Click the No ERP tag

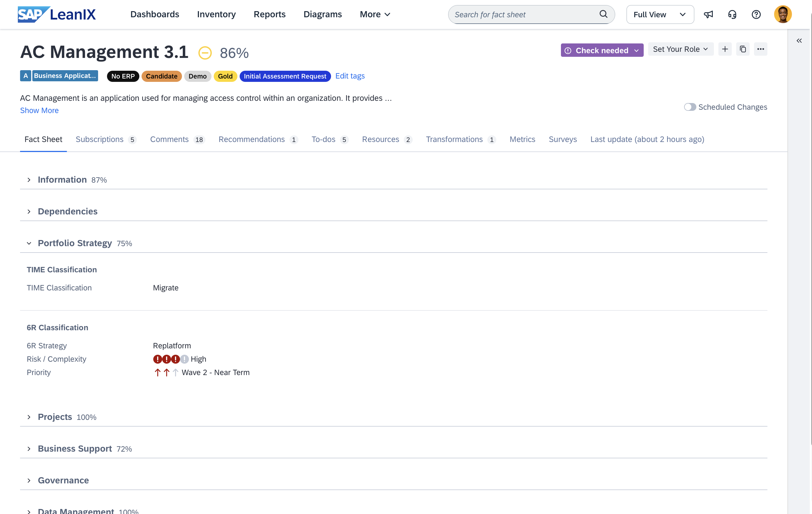coord(123,76)
